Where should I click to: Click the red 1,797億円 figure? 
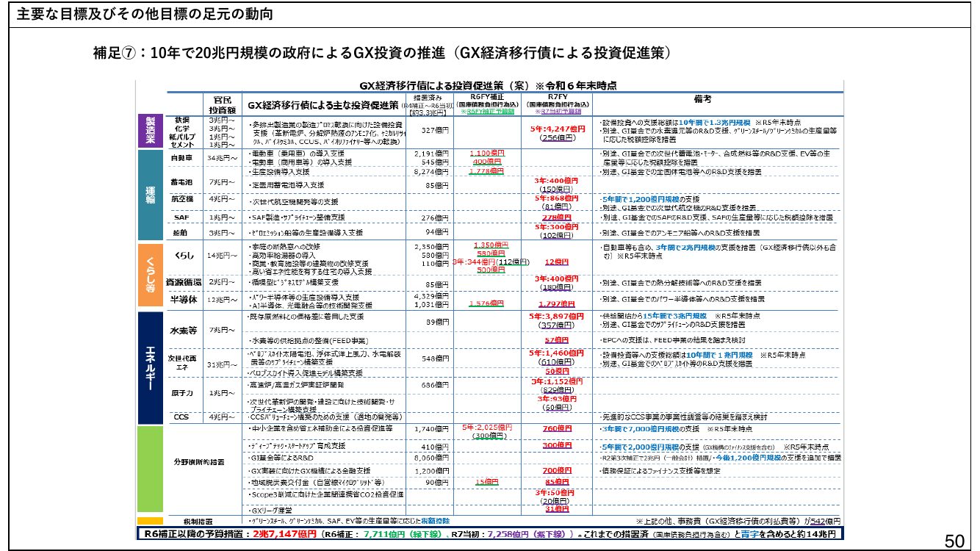(557, 303)
